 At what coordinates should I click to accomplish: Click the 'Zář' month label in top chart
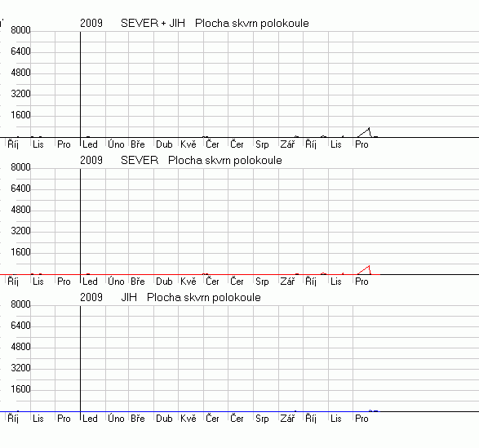point(288,144)
